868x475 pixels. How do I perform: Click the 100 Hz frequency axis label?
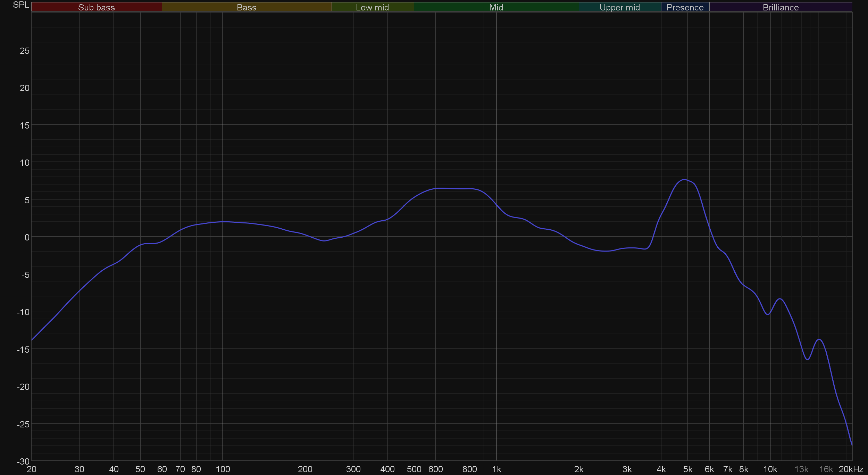pos(223,469)
